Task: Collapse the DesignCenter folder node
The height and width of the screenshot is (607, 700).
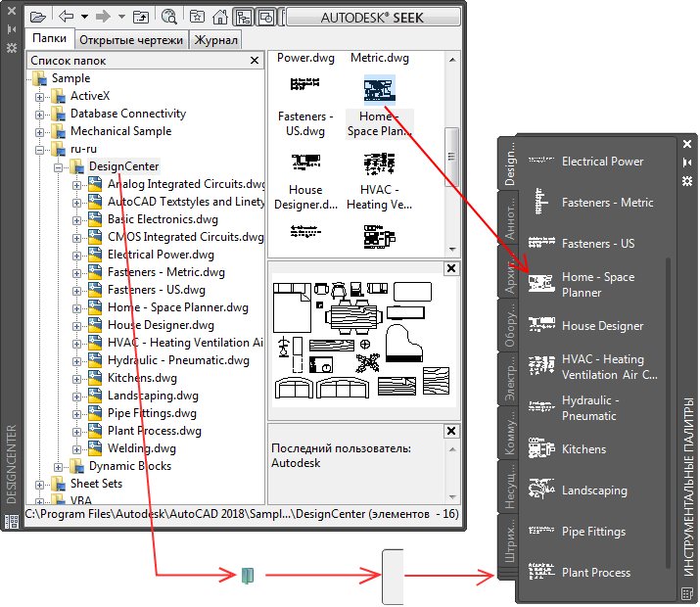Action: (58, 167)
